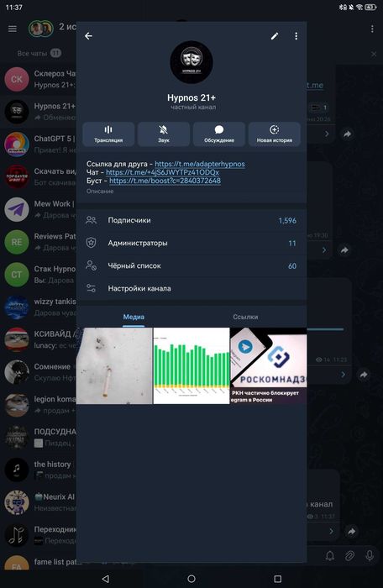
Task: Open the channel boost link
Action: point(165,181)
